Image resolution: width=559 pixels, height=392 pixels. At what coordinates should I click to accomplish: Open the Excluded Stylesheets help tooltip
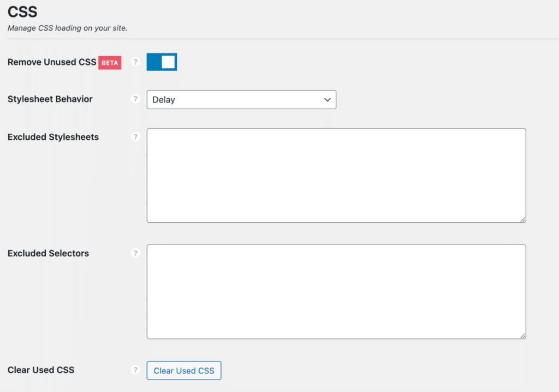tap(135, 136)
